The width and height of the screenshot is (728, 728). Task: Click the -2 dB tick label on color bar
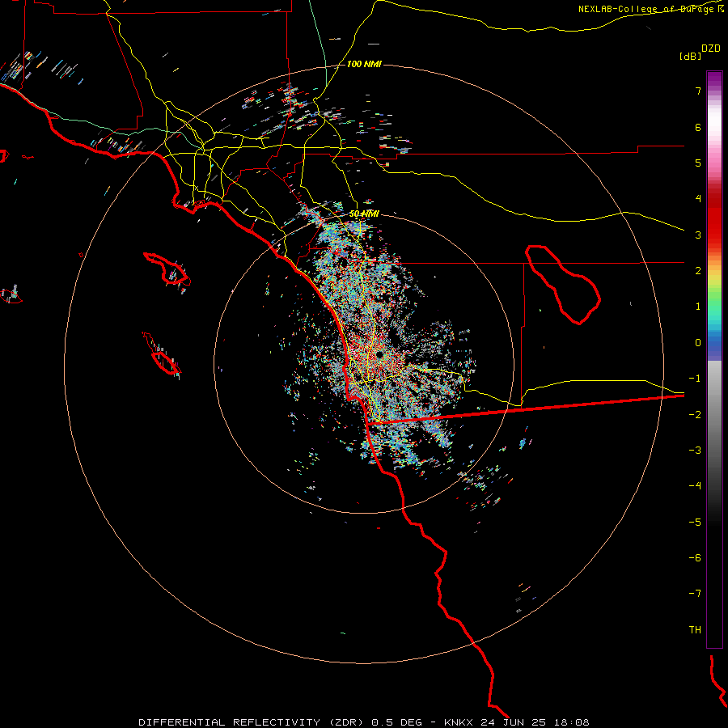point(695,414)
